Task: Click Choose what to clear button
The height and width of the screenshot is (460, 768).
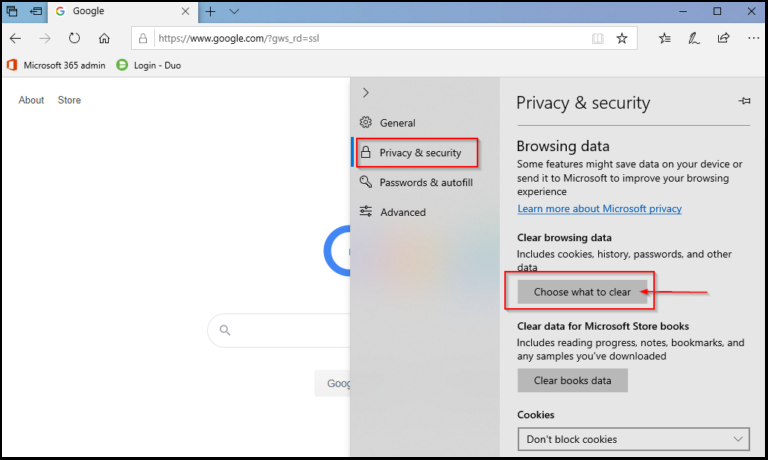Action: point(582,292)
